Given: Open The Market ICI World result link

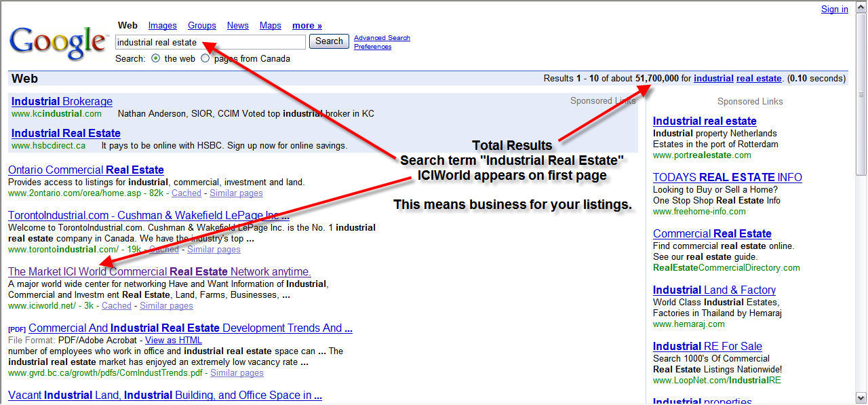Looking at the screenshot, I should coord(159,272).
